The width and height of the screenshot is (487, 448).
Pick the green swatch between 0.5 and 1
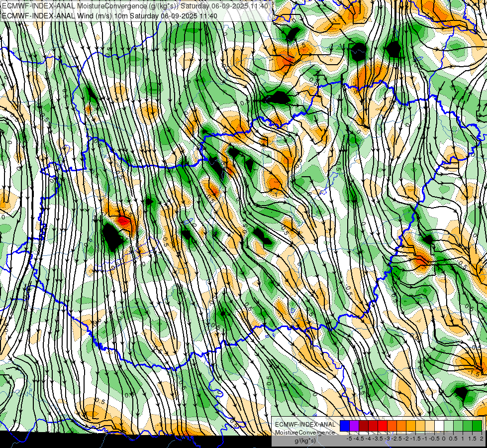458,426
